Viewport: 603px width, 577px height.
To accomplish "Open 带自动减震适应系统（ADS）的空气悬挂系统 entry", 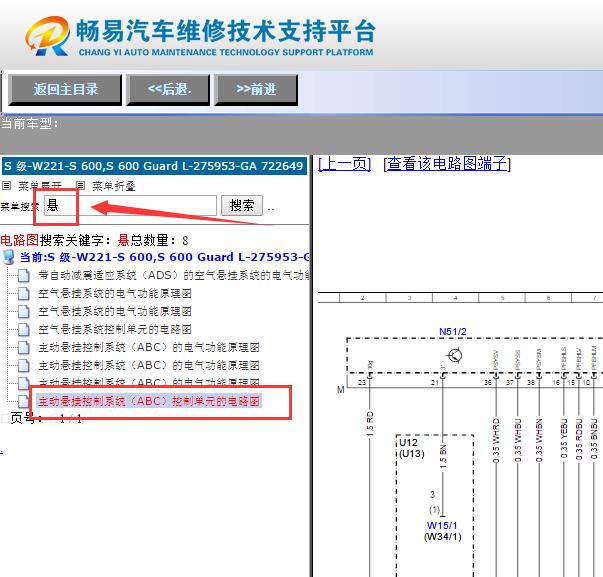I will 174,275.
